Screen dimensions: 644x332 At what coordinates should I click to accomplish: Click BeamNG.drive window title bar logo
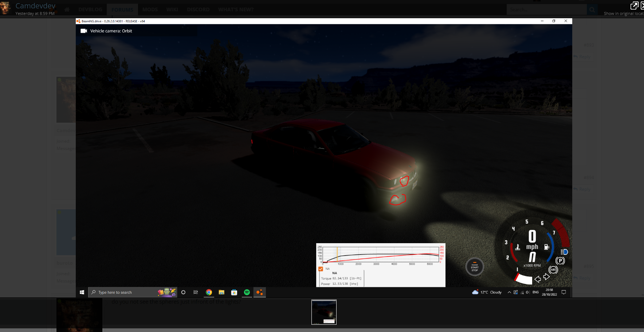click(x=78, y=21)
